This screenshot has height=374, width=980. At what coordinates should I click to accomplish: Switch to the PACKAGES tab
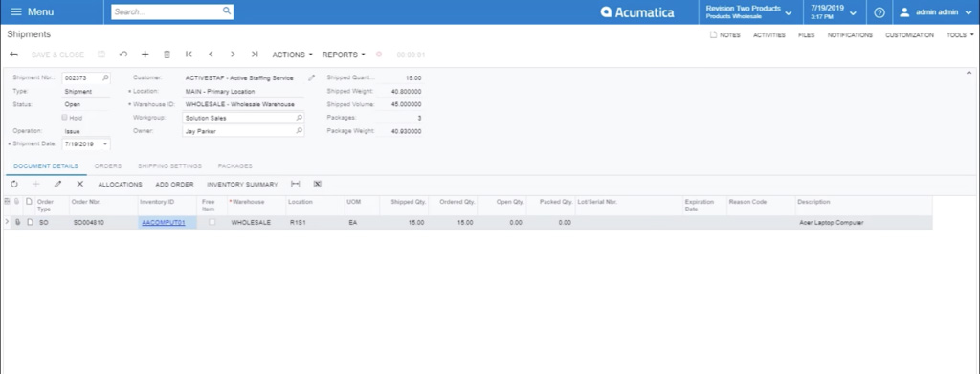click(x=235, y=166)
